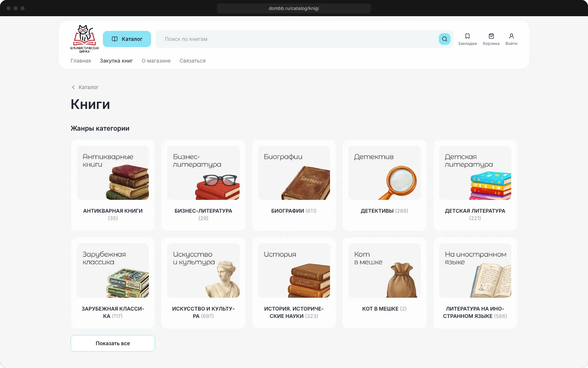Screen dimensions: 588x368
Task: Click the Войти user icon
Action: (511, 36)
